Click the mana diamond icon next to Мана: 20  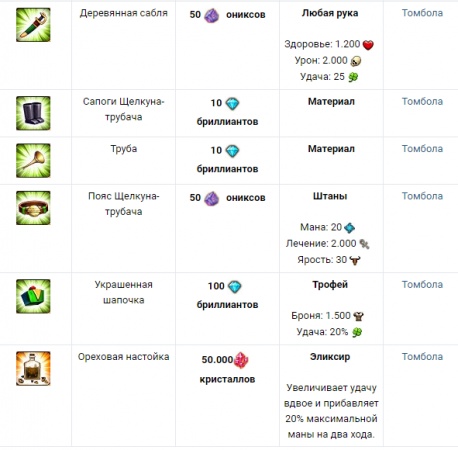(350, 228)
